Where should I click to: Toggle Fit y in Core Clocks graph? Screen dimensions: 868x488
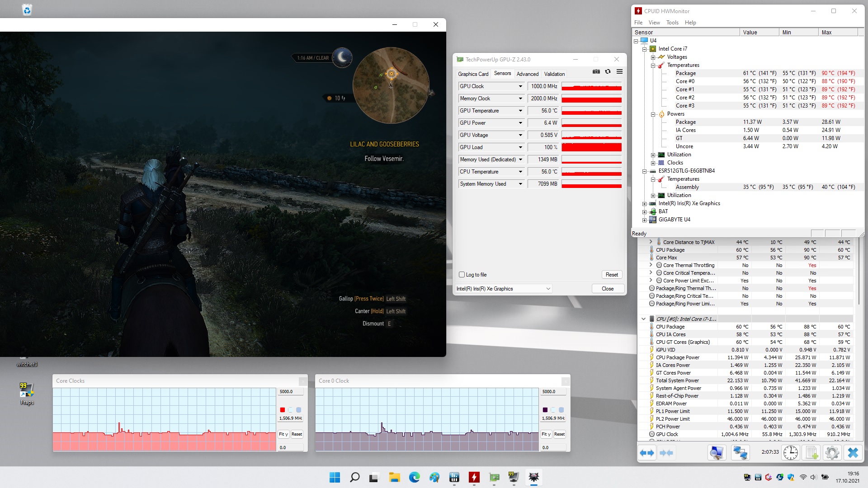283,434
